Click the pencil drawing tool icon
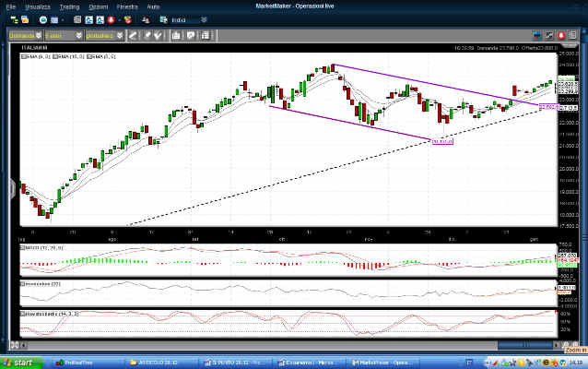 coord(134,36)
